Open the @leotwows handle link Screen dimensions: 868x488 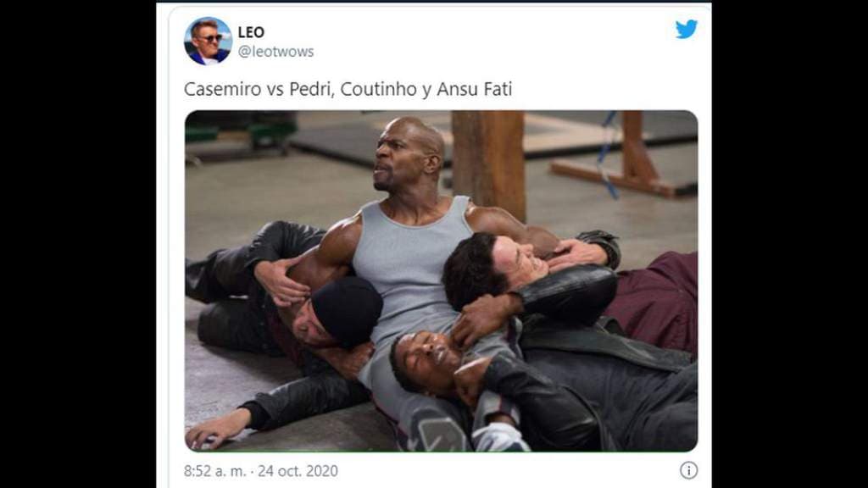point(275,52)
